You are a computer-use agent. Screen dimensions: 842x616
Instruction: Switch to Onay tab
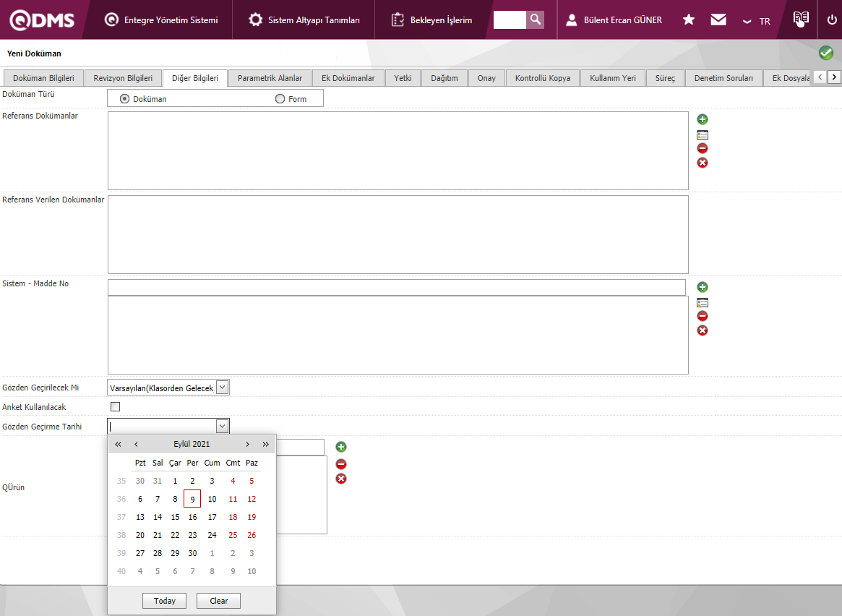(x=486, y=78)
